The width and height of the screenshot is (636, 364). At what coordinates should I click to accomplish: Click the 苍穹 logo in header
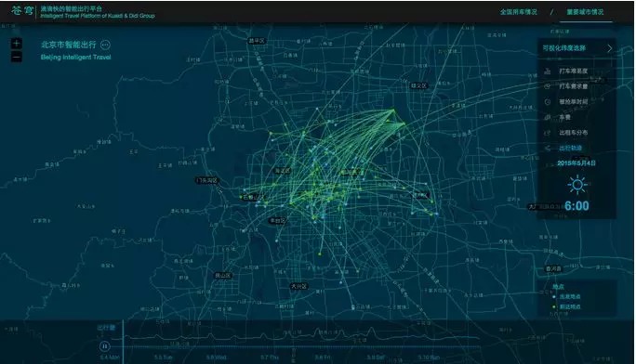point(22,10)
